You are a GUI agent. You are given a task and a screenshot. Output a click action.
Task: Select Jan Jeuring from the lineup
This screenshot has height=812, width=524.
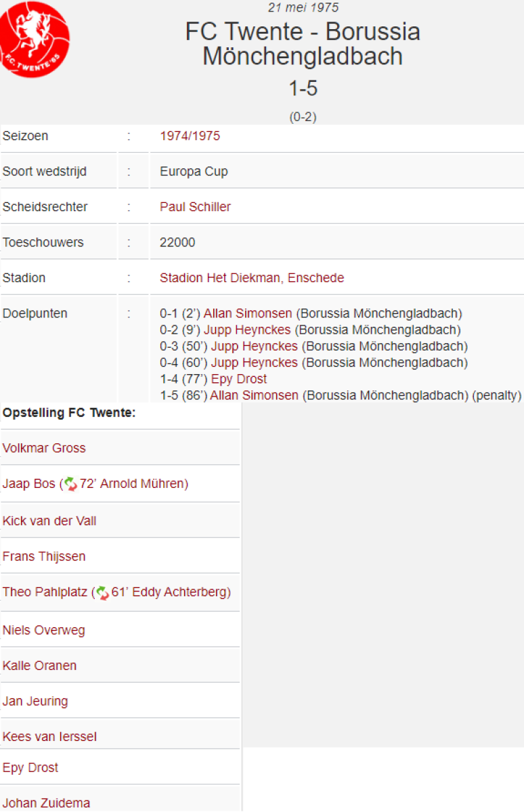pyautogui.click(x=35, y=701)
